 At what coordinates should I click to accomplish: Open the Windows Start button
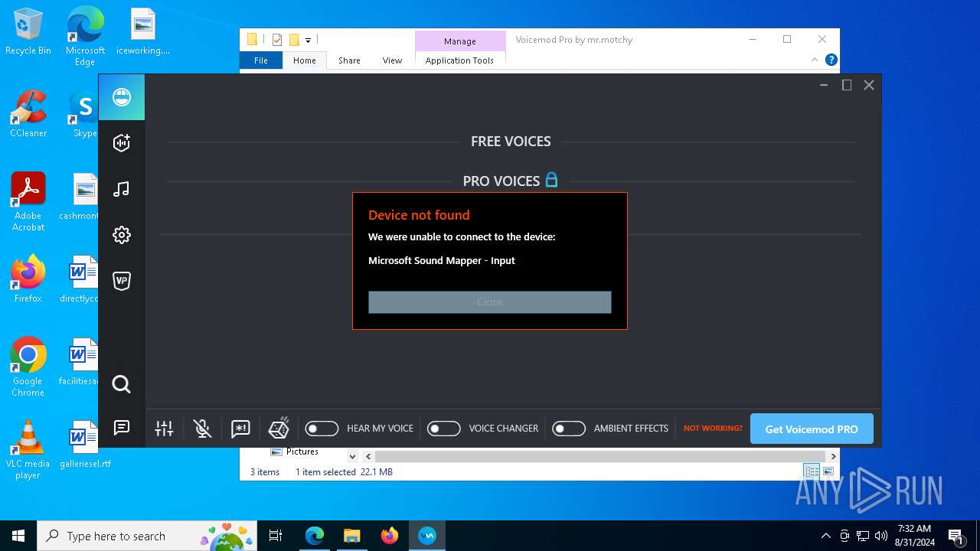(18, 536)
